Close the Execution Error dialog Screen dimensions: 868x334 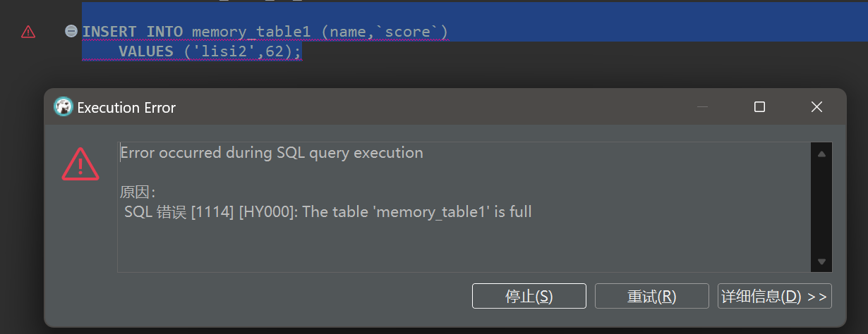coord(816,107)
